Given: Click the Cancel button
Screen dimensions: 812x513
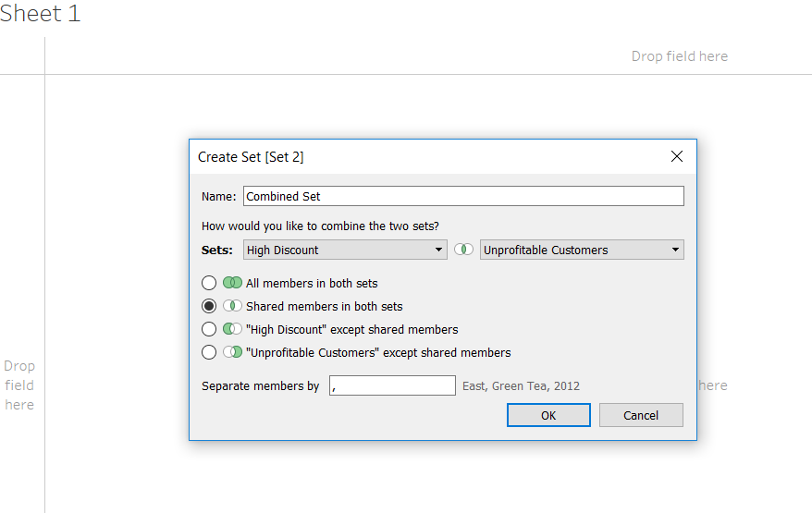Looking at the screenshot, I should (x=641, y=415).
